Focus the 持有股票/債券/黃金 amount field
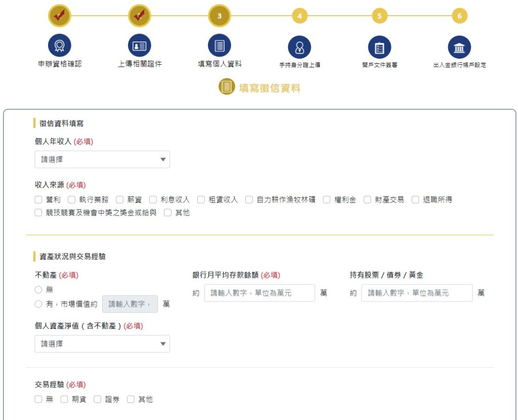This screenshot has height=420, width=518. pos(417,293)
